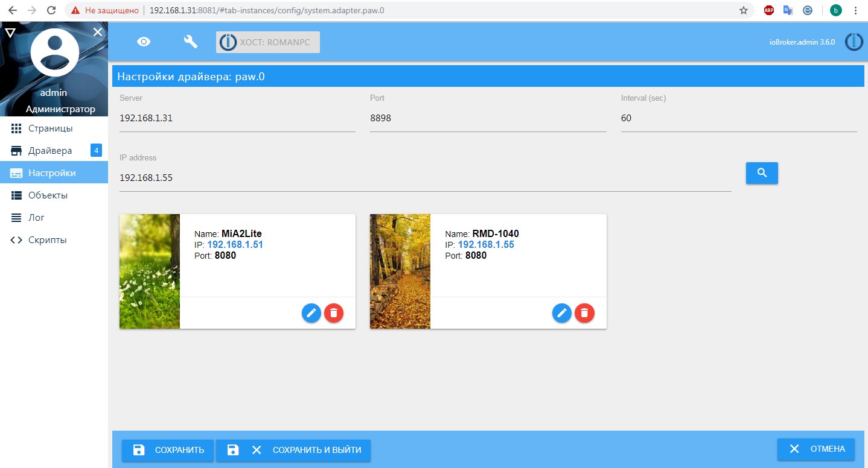868x468 pixels.
Task: Open the Chrome profile avatar
Action: 836,10
